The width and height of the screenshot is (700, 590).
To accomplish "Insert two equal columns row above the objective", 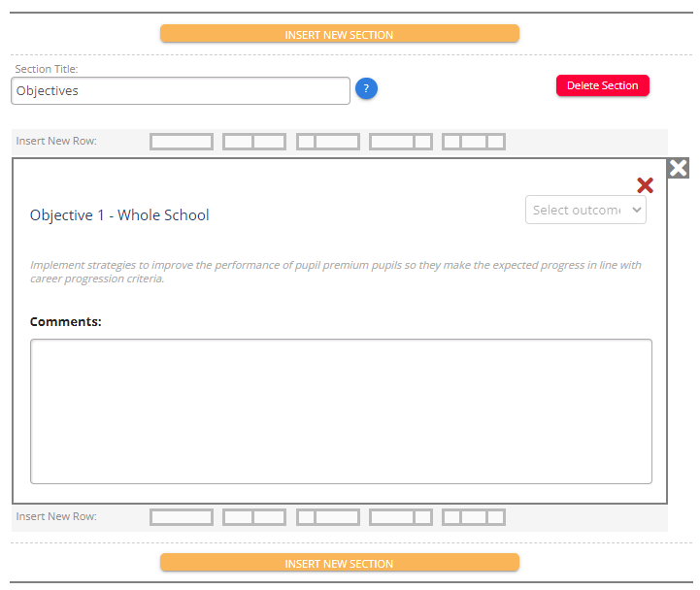I will 254,142.
